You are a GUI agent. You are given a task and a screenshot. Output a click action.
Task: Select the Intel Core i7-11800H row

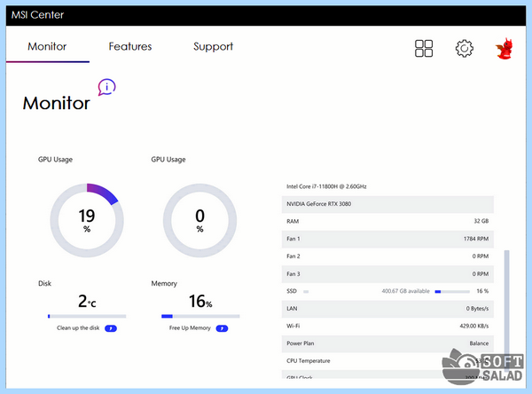(x=387, y=186)
